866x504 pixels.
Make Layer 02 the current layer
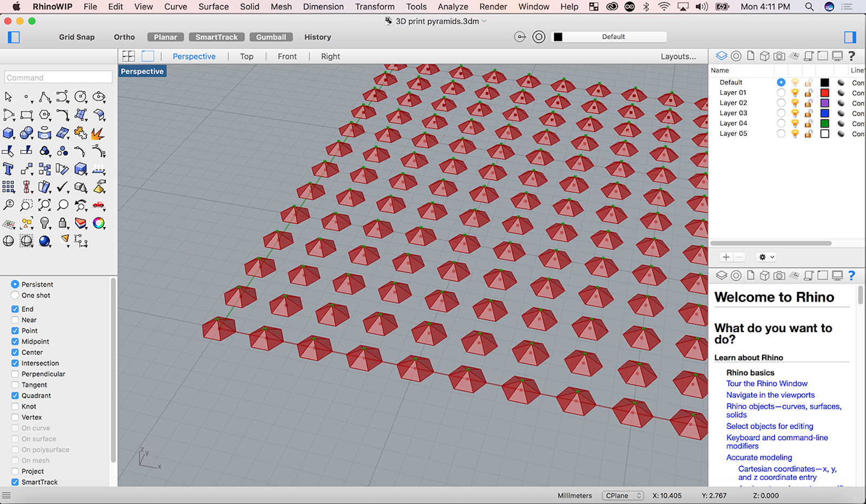click(780, 103)
